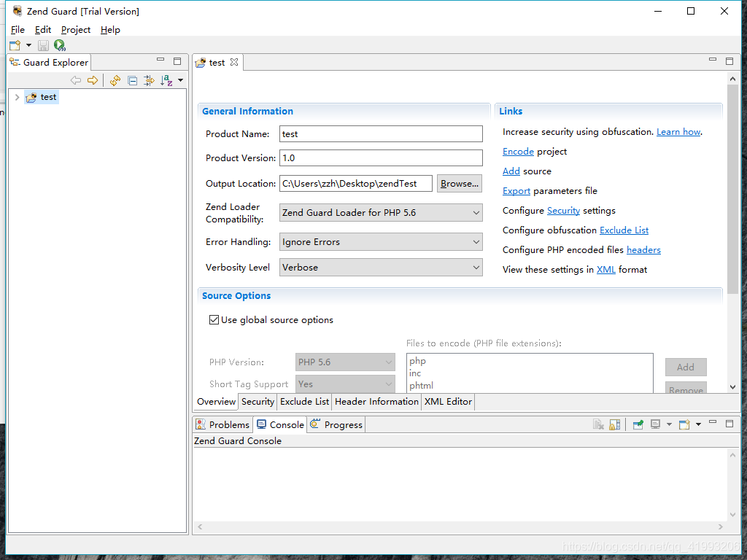Screen dimensions: 747x560
Task: Click the Learn how link
Action: coord(678,132)
